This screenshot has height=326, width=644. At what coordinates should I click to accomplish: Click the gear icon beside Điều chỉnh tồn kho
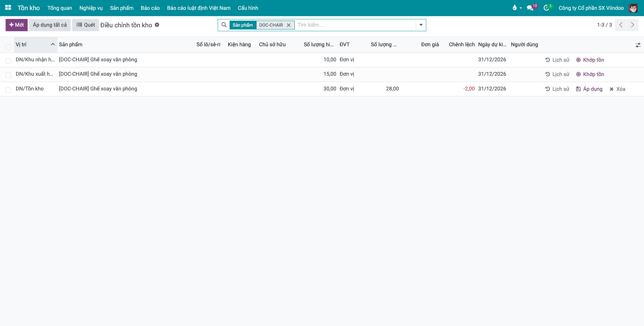pyautogui.click(x=157, y=25)
